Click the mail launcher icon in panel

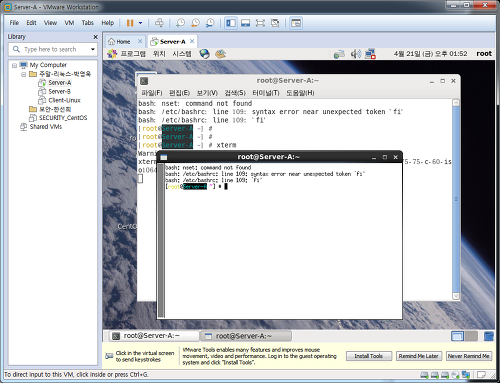pyautogui.click(x=220, y=54)
